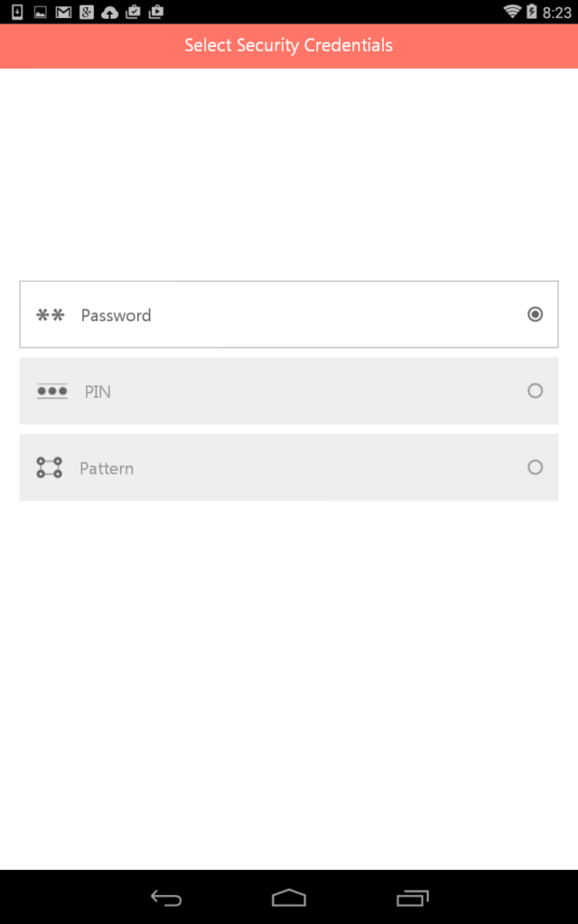Tap the Pattern grid icon

[49, 467]
